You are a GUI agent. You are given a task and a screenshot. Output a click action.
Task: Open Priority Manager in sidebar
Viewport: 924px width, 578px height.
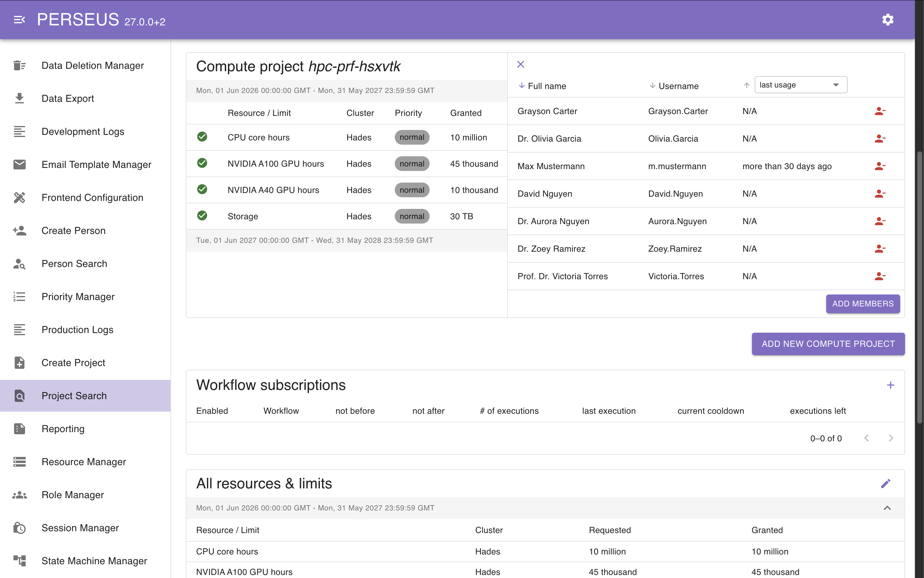pyautogui.click(x=86, y=297)
